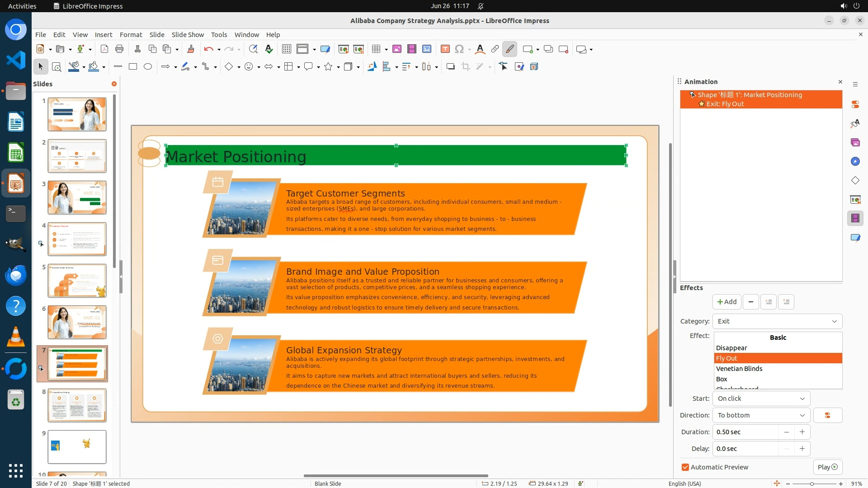
Task: Expand the Start dropdown set to On click
Action: [x=761, y=399]
